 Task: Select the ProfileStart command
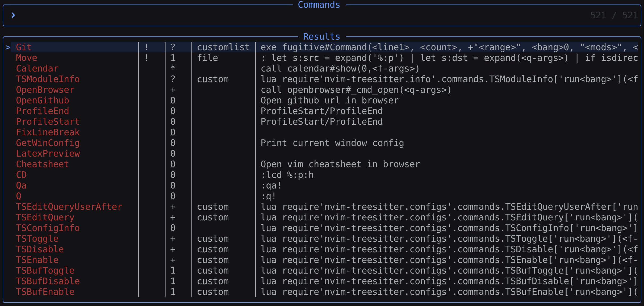point(48,122)
